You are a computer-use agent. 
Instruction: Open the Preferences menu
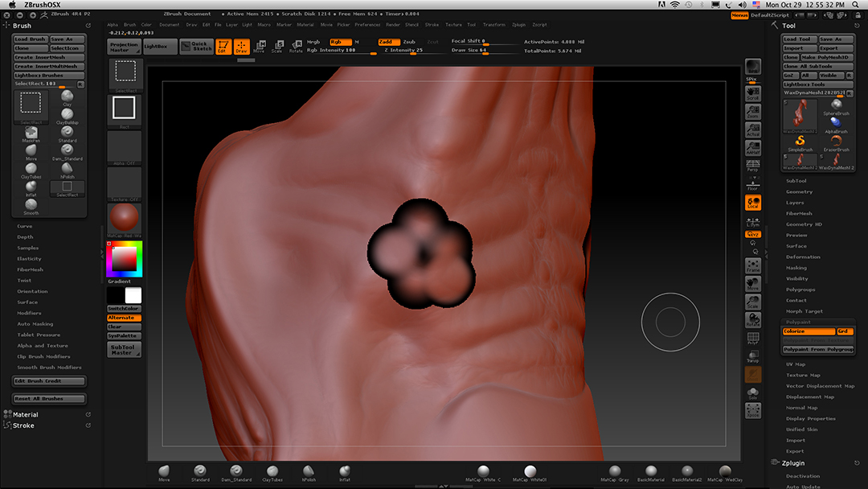pyautogui.click(x=366, y=25)
